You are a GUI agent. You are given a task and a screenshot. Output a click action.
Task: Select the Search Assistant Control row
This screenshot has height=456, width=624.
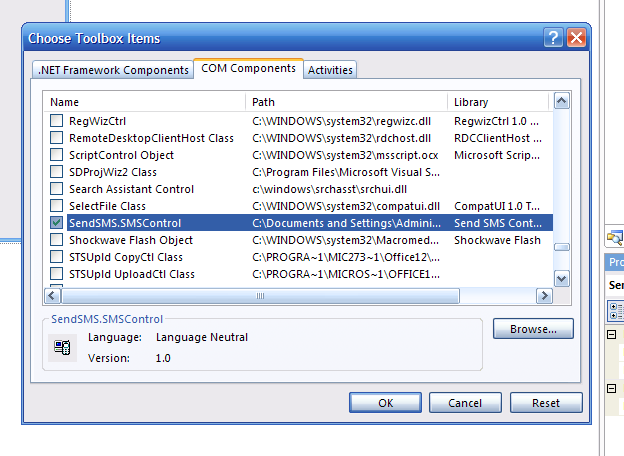[x=131, y=189]
